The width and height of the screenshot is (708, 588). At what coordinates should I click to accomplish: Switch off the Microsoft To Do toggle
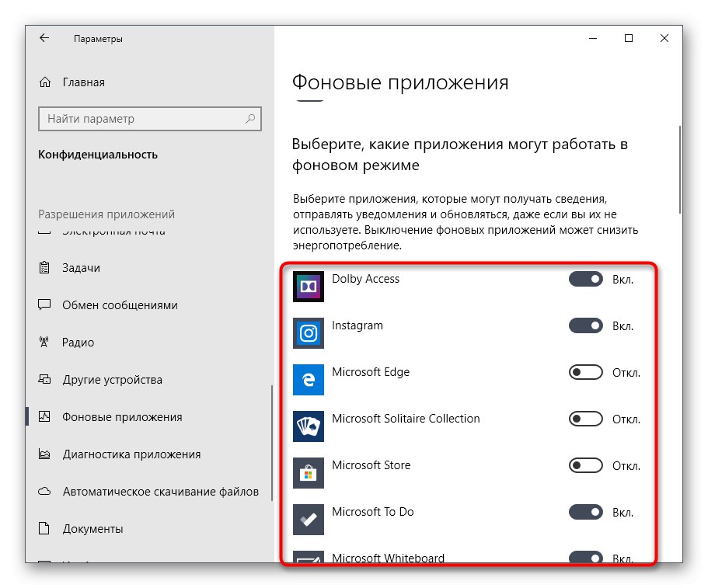(586, 512)
